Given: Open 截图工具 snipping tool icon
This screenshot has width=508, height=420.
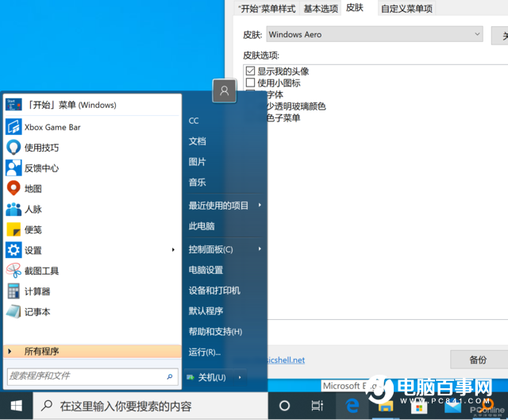Looking at the screenshot, I should tap(13, 271).
